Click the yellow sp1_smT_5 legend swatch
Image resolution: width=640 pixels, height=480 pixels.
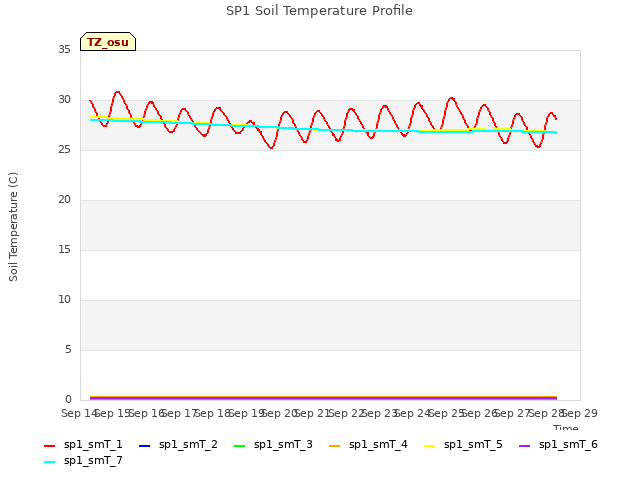click(429, 446)
